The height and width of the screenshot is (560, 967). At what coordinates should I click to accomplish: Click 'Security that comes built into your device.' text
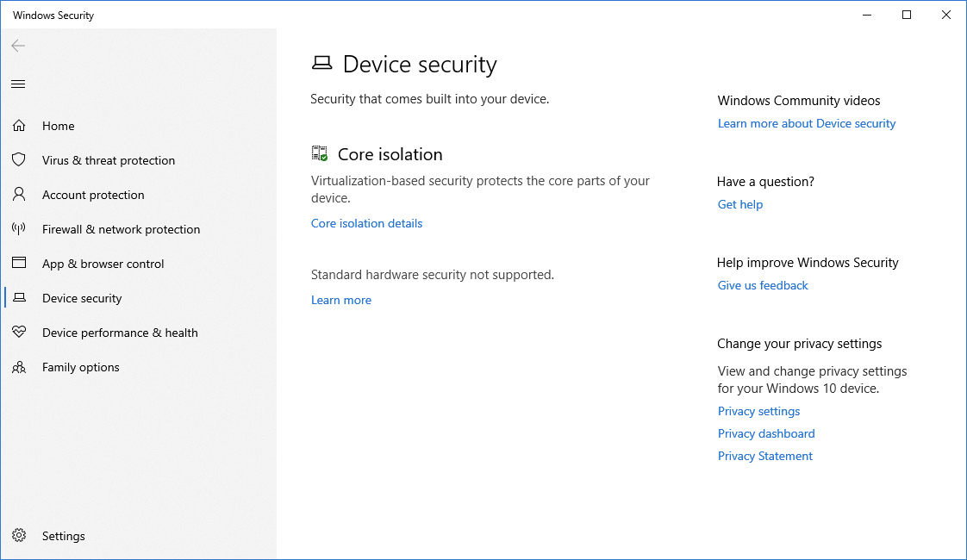(x=429, y=99)
